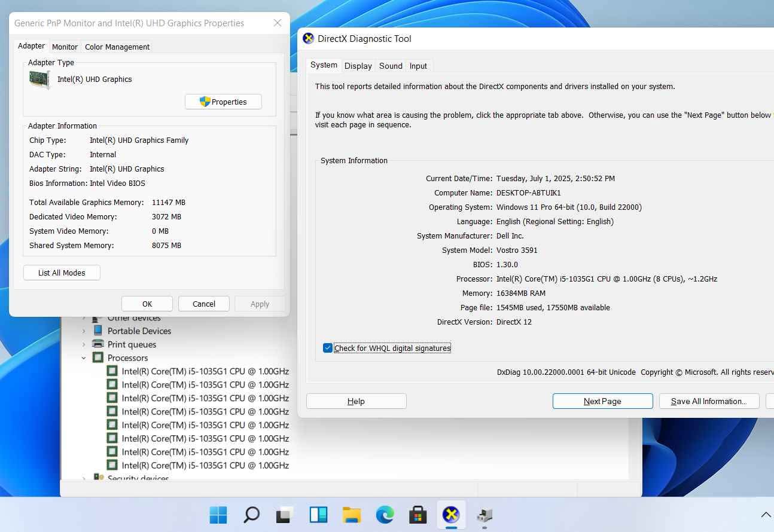Click the 8075 MB shared system memory

click(166, 246)
